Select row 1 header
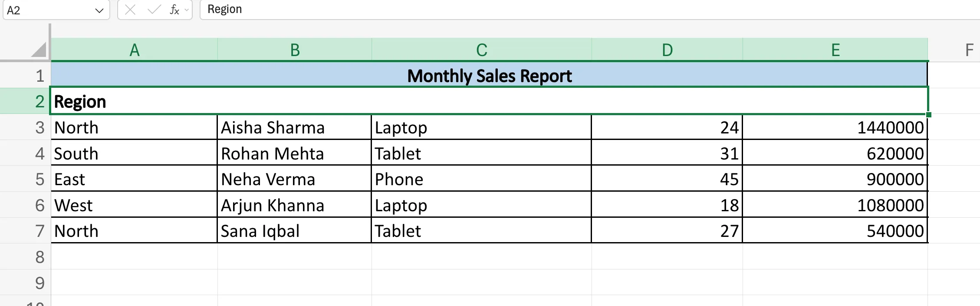 tap(39, 76)
